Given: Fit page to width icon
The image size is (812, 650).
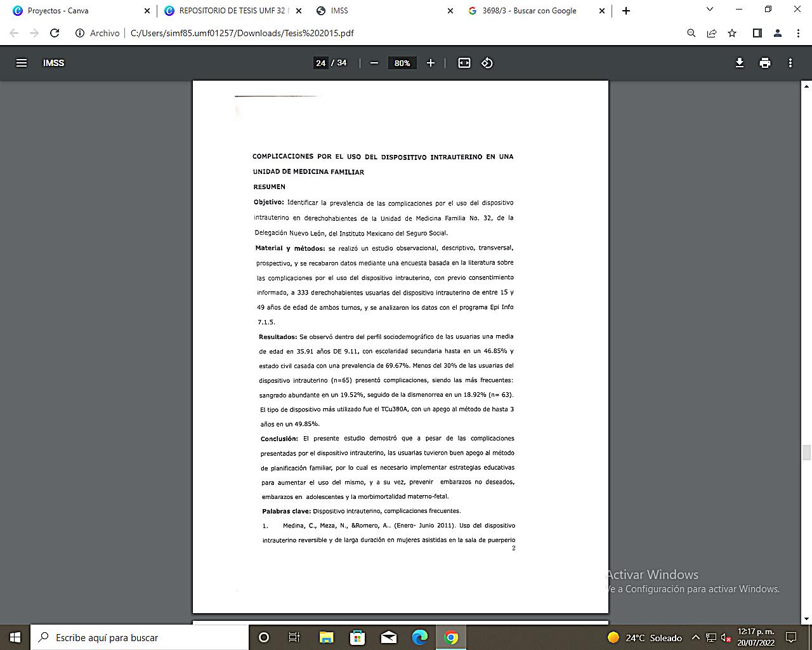Looking at the screenshot, I should 464,63.
